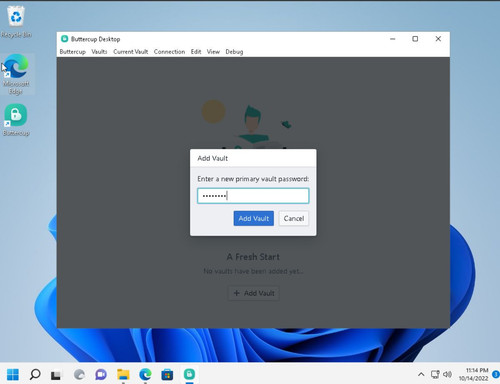Select the Microsoft Edge desktop shortcut
500x384 pixels.
[16, 74]
